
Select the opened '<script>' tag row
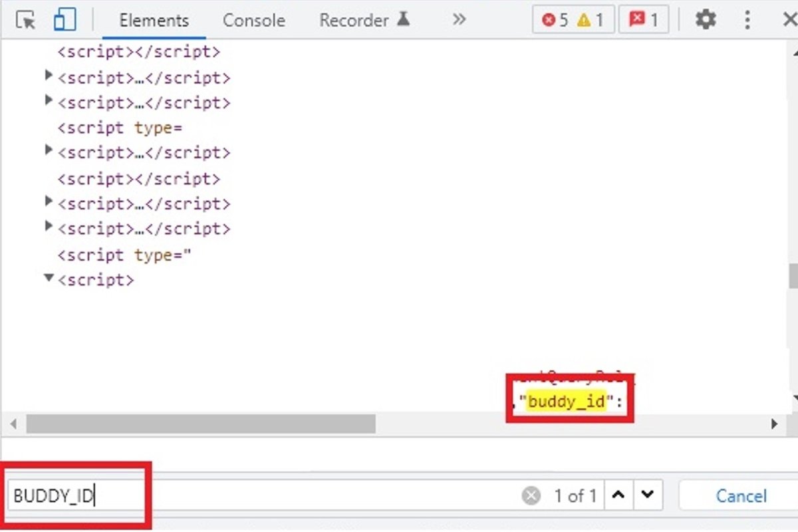pyautogui.click(x=96, y=280)
